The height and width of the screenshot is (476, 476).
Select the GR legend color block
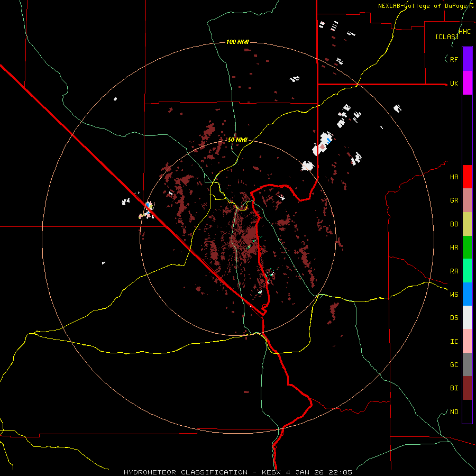tap(467, 200)
